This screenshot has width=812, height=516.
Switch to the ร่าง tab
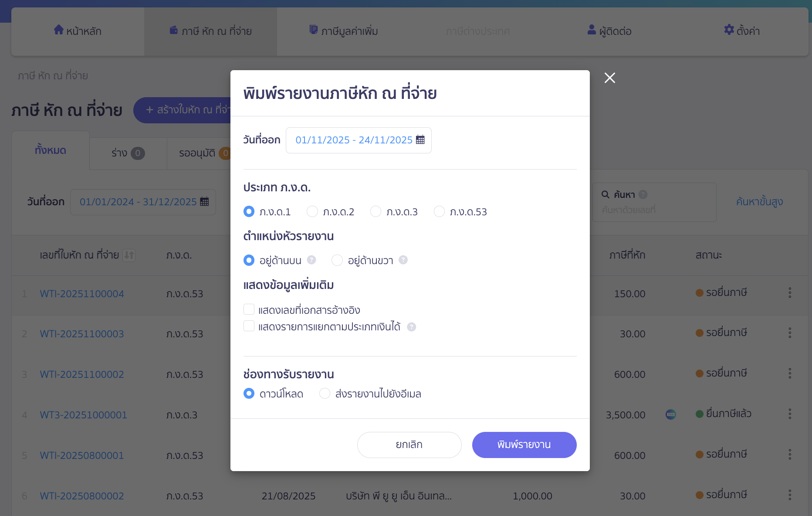128,153
